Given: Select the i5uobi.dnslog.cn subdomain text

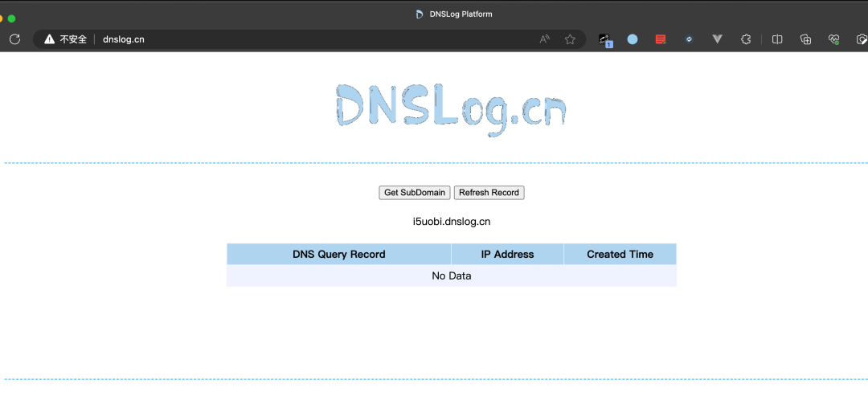Looking at the screenshot, I should (452, 222).
